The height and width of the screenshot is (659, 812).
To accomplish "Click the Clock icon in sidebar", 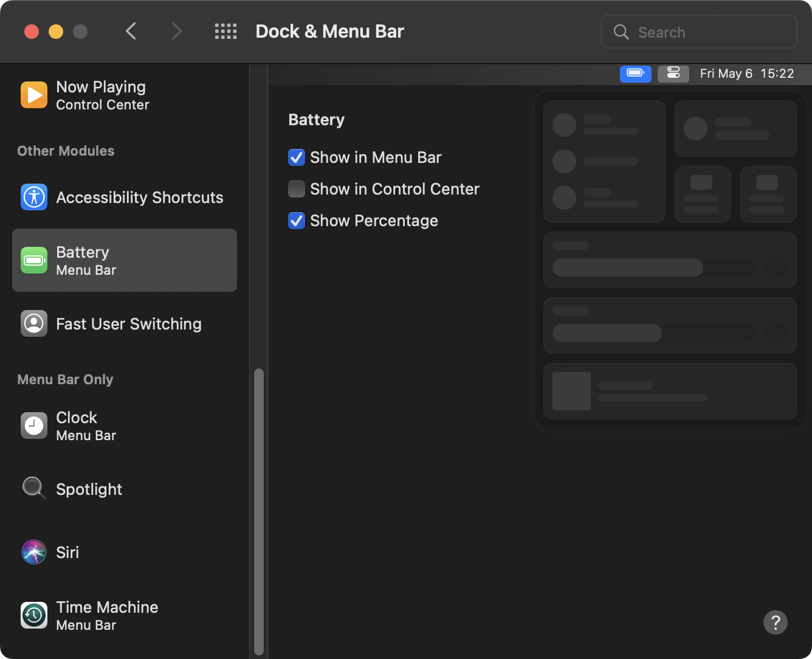I will click(34, 426).
